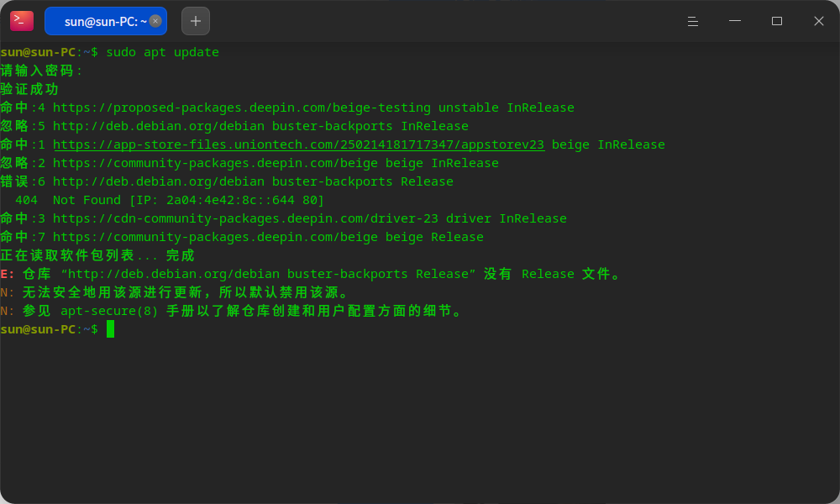Click the 404 Not Found line
The height and width of the screenshot is (504, 840).
(x=170, y=200)
